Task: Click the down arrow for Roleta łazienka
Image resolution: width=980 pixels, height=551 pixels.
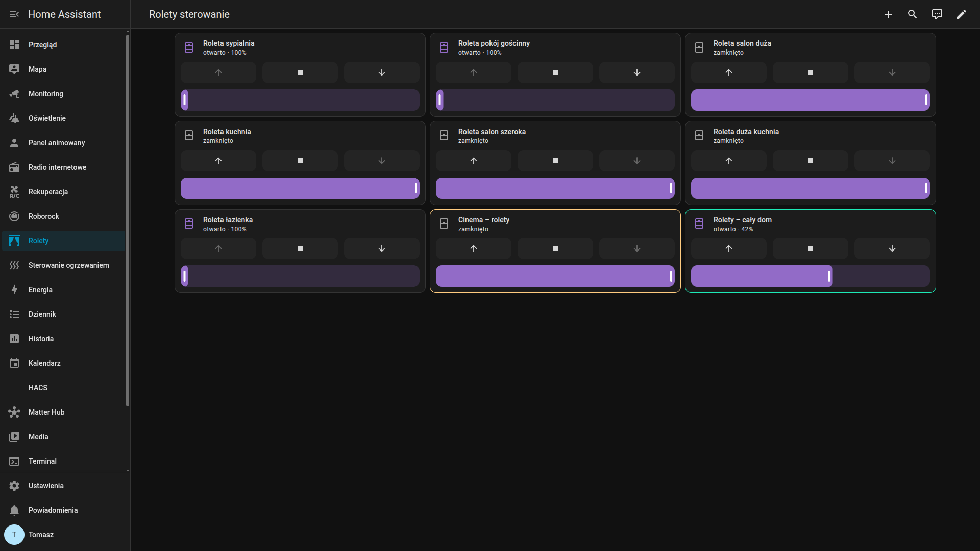Action: pos(382,248)
